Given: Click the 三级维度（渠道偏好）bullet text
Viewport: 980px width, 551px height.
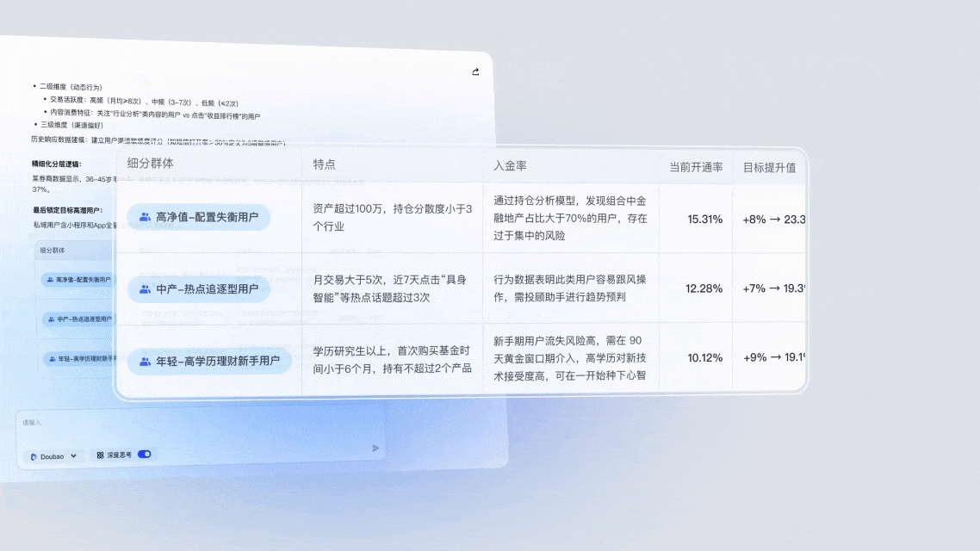Looking at the screenshot, I should 71,125.
